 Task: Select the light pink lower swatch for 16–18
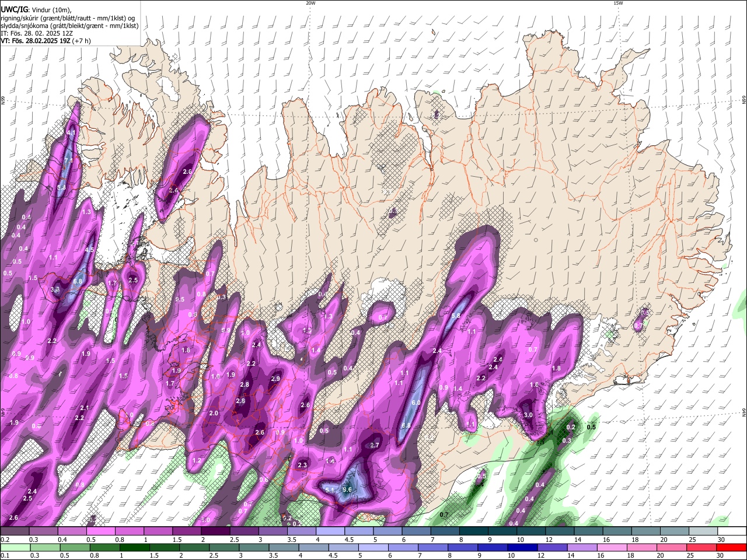612,548
